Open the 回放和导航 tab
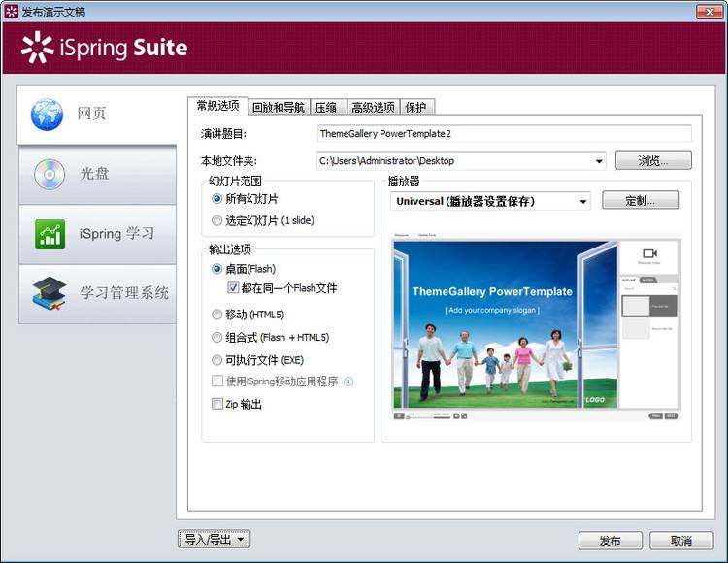 pos(279,107)
